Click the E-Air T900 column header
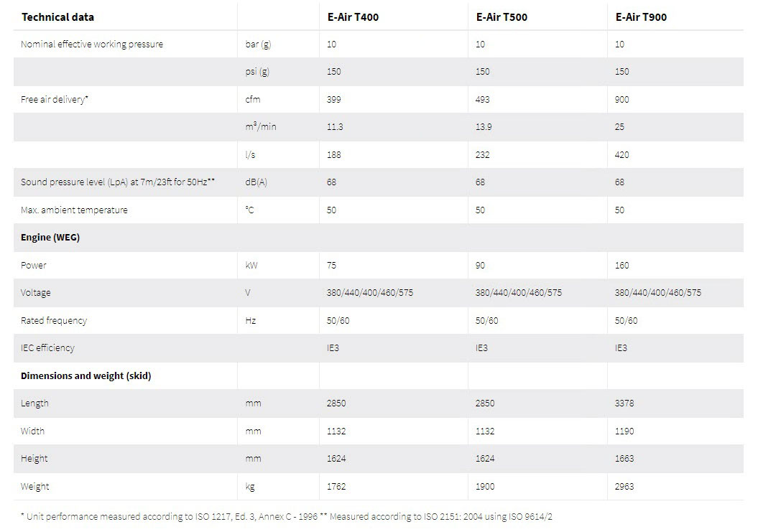The width and height of the screenshot is (758, 532). (641, 17)
